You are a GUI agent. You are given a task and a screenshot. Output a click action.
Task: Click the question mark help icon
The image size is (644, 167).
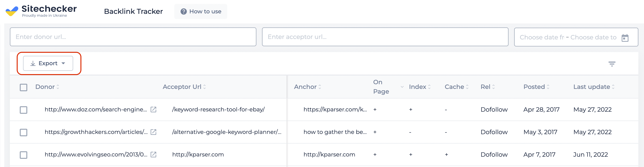click(x=183, y=11)
